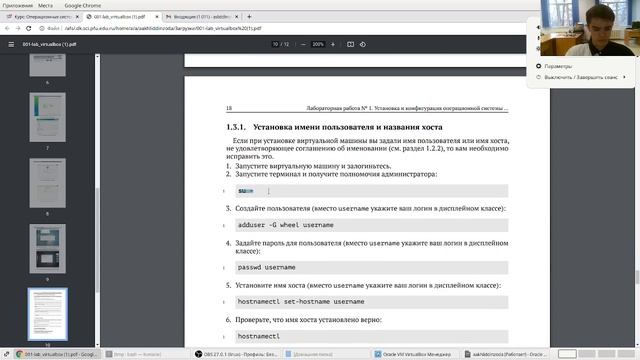The height and width of the screenshot is (360, 640).
Task: Edit the page number field
Action: click(x=276, y=44)
